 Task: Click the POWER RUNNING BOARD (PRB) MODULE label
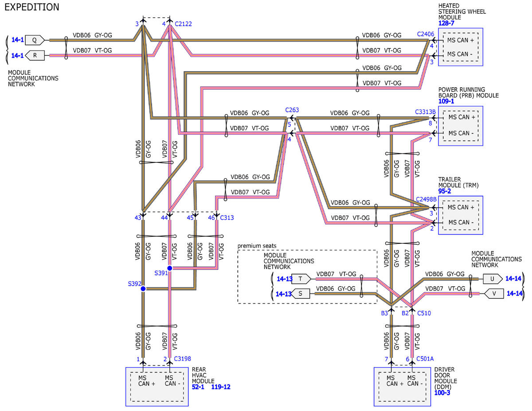(469, 92)
